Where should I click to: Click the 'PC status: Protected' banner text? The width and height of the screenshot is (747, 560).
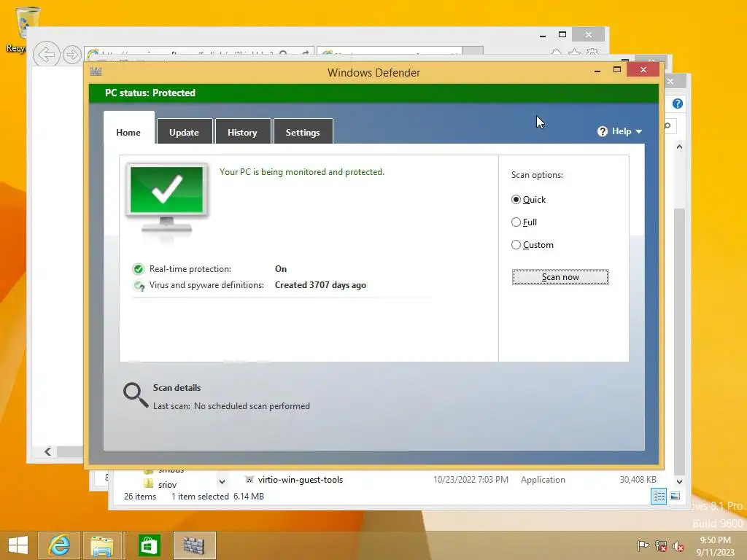pos(150,93)
